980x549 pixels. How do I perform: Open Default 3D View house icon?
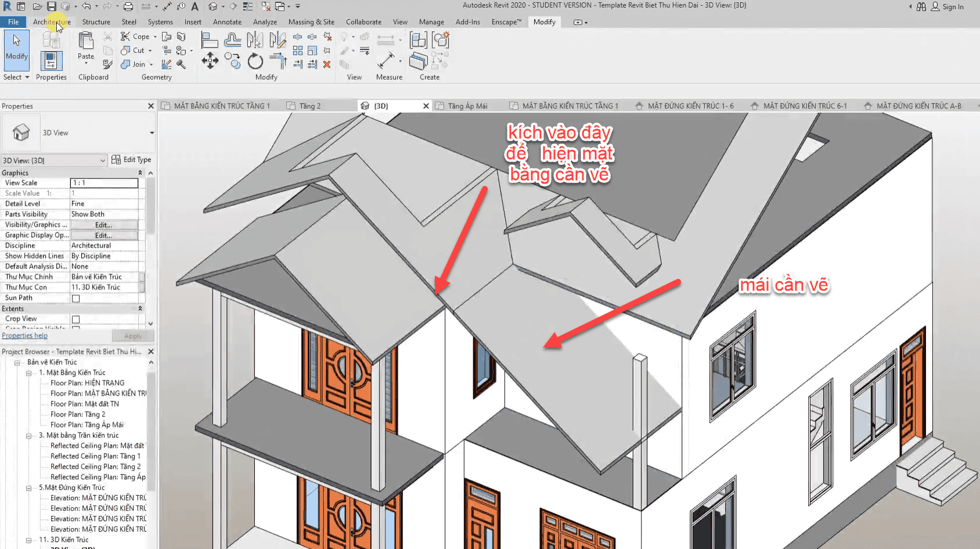click(213, 6)
